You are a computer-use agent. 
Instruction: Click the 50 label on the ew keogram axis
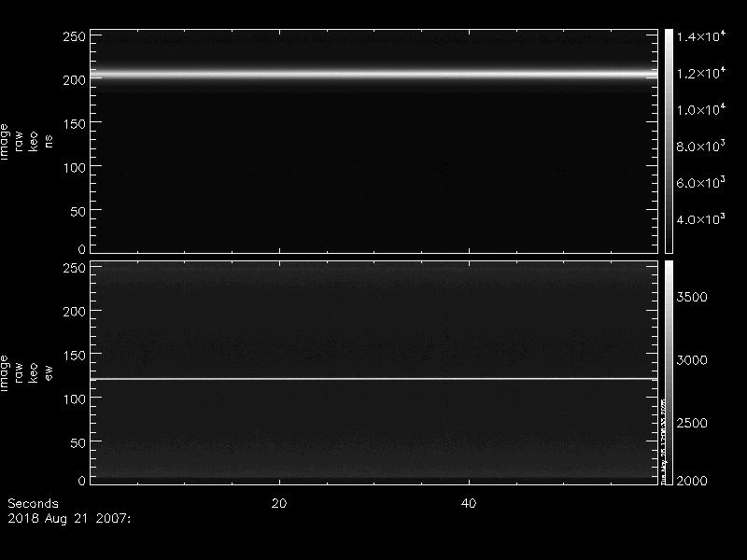(x=78, y=442)
